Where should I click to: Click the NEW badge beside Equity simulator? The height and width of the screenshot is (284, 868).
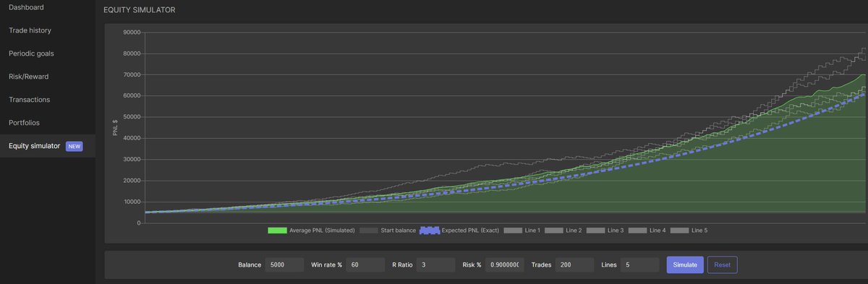(75, 146)
